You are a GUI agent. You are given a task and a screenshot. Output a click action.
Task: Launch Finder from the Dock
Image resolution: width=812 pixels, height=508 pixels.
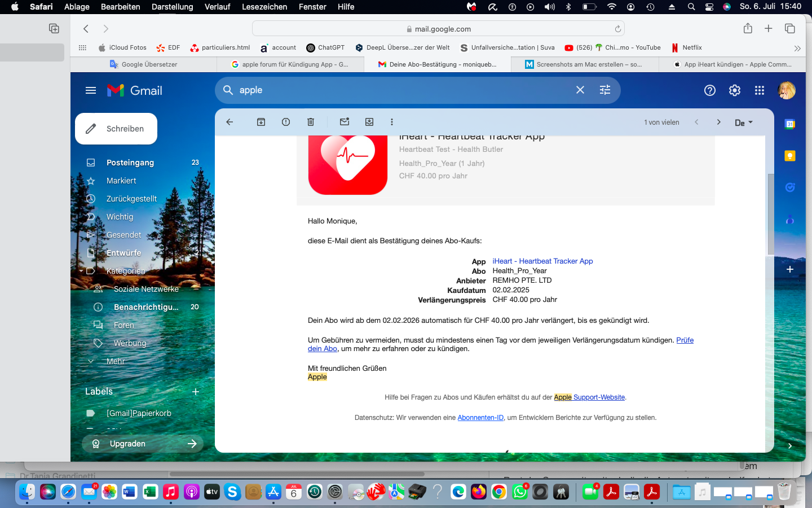click(27, 492)
